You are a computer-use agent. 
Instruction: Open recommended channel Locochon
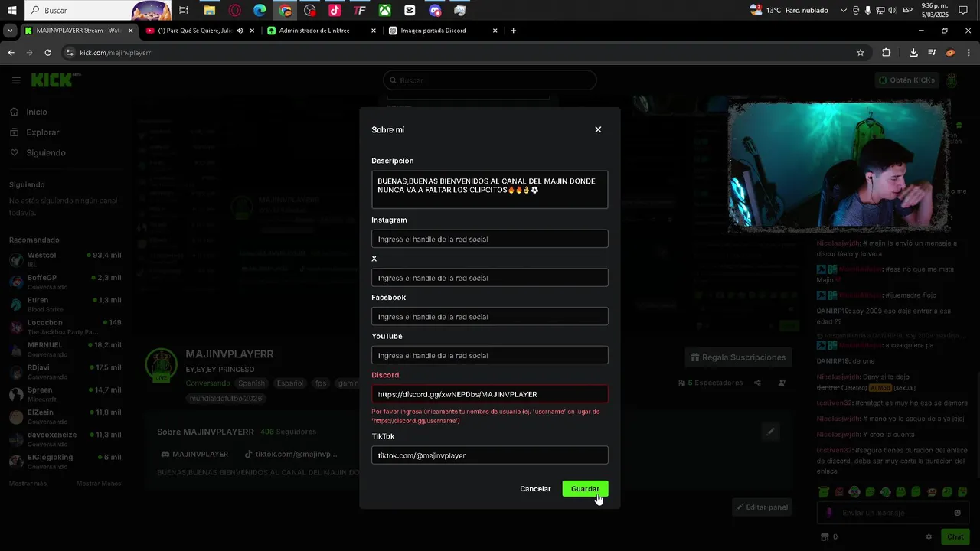coord(65,327)
